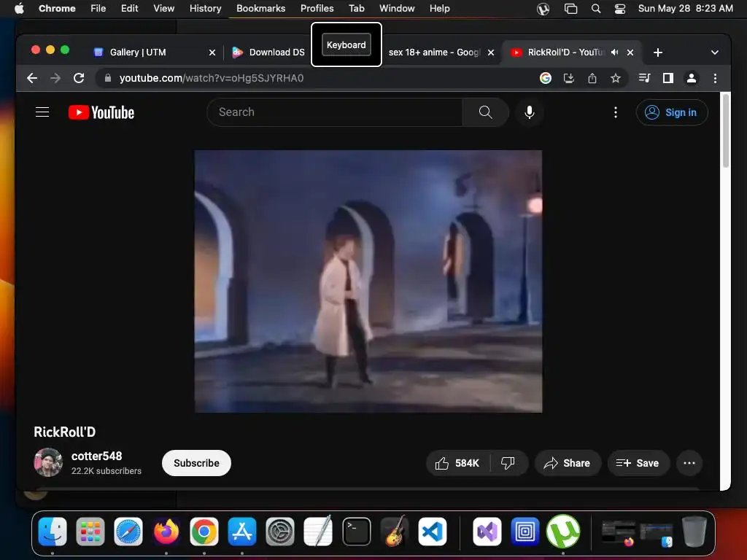
Task: Open Finder from the Dock
Action: [53, 531]
